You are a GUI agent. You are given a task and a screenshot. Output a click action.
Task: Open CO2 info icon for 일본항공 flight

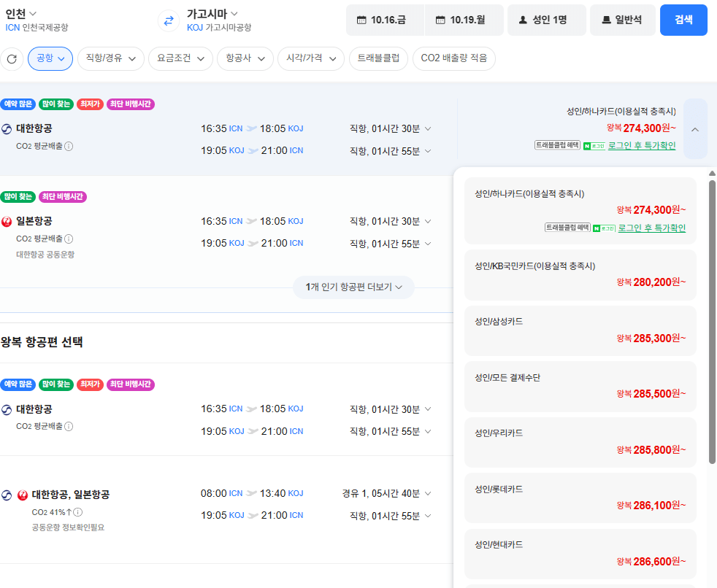(69, 239)
